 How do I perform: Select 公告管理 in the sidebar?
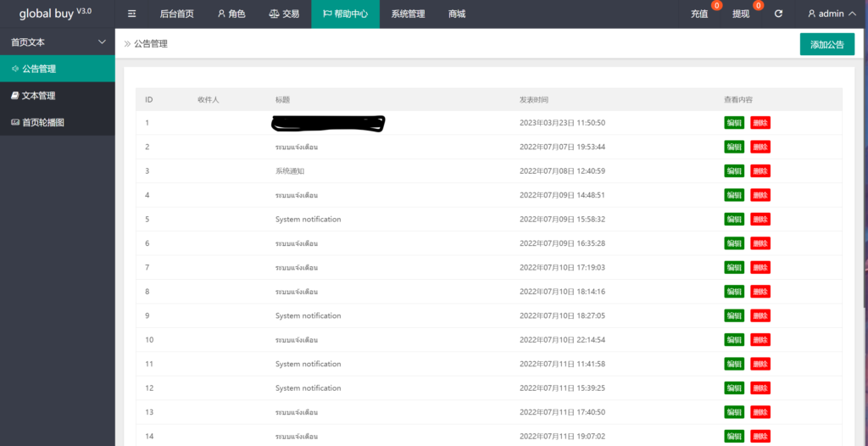pyautogui.click(x=57, y=69)
